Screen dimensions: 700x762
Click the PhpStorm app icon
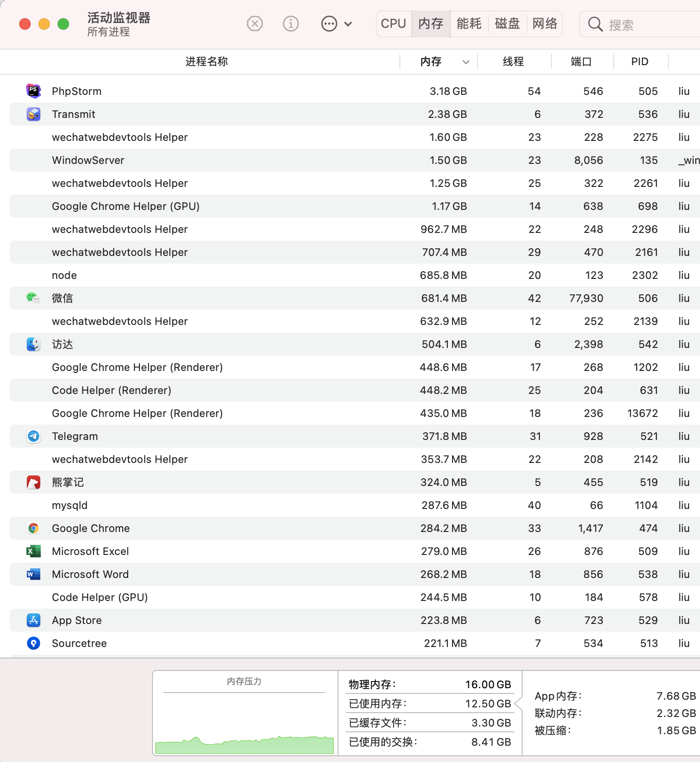pyautogui.click(x=33, y=91)
